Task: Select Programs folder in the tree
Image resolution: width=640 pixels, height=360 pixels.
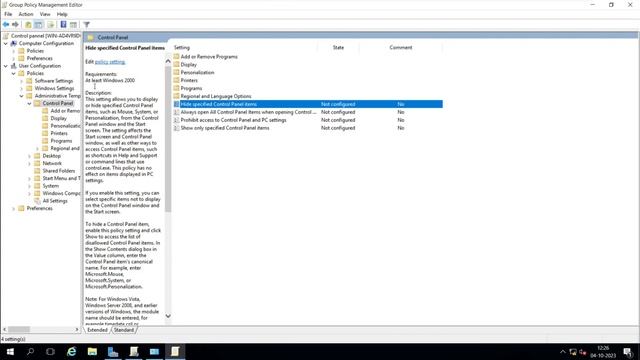Action: [x=61, y=141]
